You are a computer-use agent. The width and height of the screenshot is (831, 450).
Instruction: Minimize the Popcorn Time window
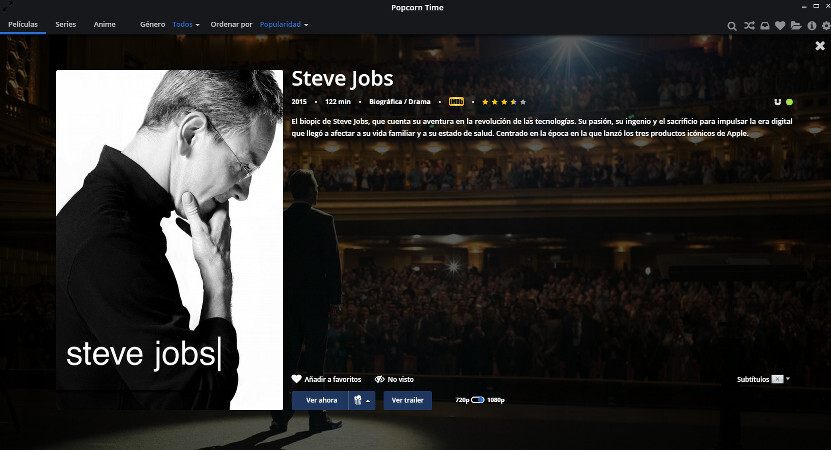pyautogui.click(x=804, y=6)
